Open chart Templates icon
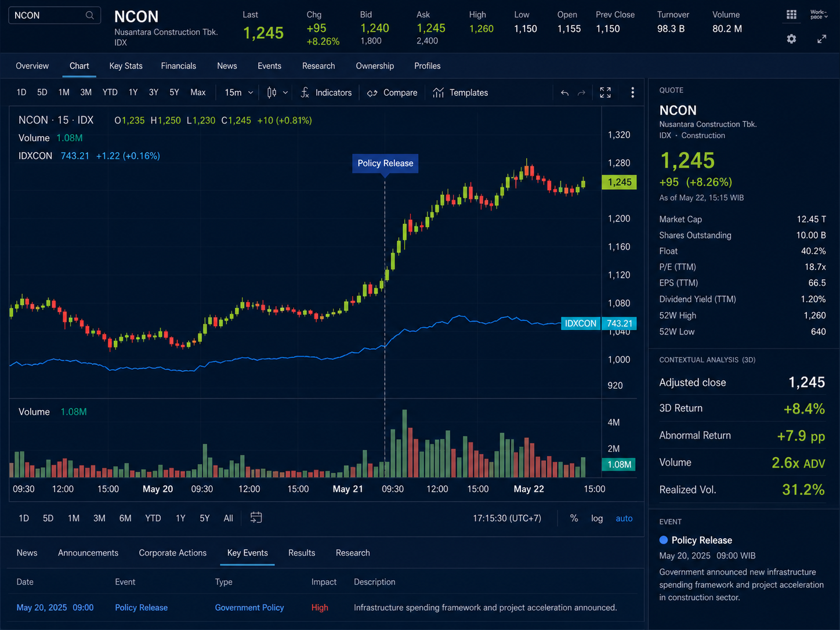This screenshot has height=630, width=840. pos(439,92)
